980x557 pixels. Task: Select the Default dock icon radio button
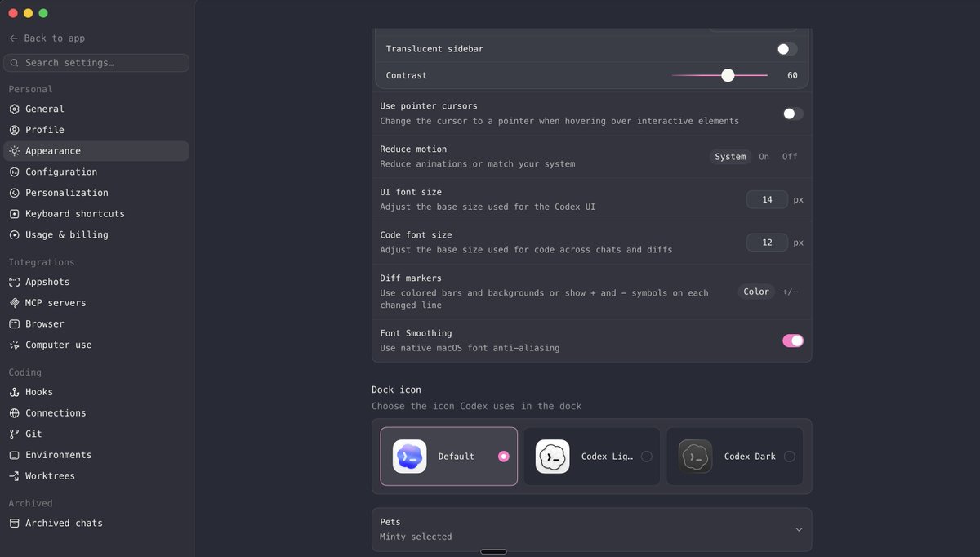click(x=503, y=457)
